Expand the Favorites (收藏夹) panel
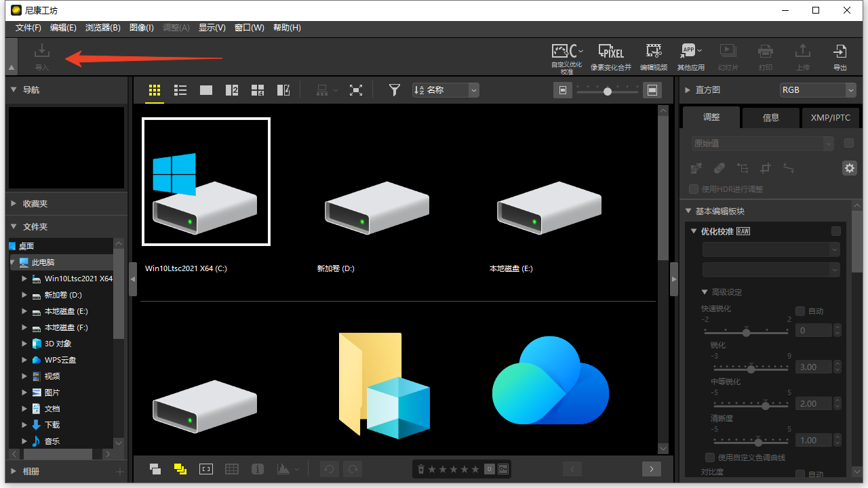The image size is (868, 488). (x=35, y=203)
